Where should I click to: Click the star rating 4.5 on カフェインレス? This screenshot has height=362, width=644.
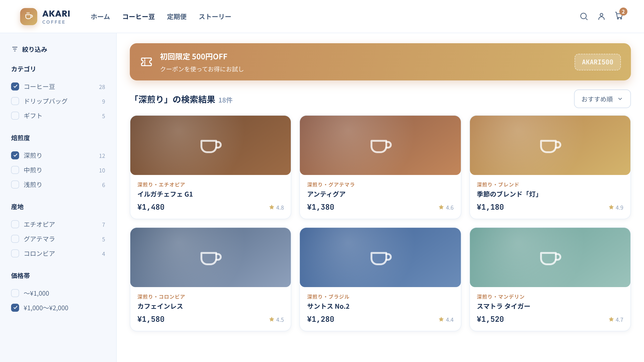(x=276, y=320)
